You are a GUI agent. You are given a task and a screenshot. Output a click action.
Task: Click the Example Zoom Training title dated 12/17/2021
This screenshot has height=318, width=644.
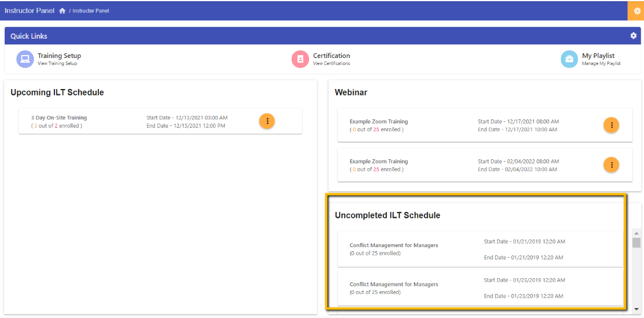coord(379,122)
